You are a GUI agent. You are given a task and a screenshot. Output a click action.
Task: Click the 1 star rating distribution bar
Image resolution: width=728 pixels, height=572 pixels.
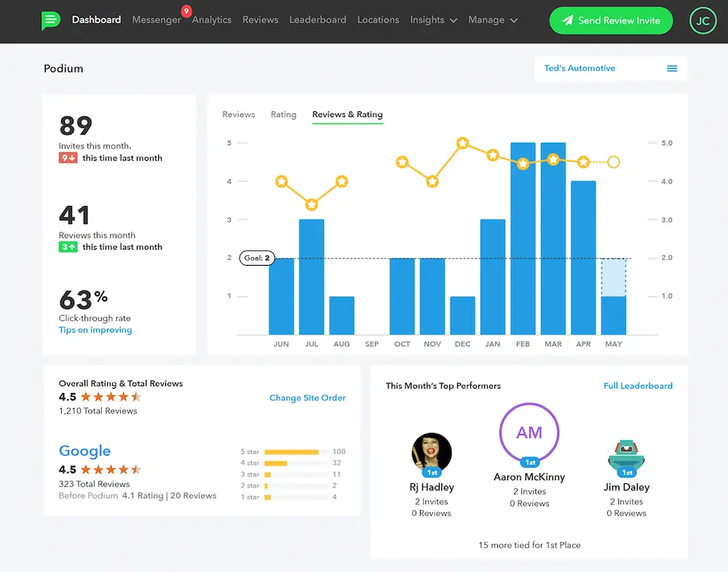pos(296,497)
